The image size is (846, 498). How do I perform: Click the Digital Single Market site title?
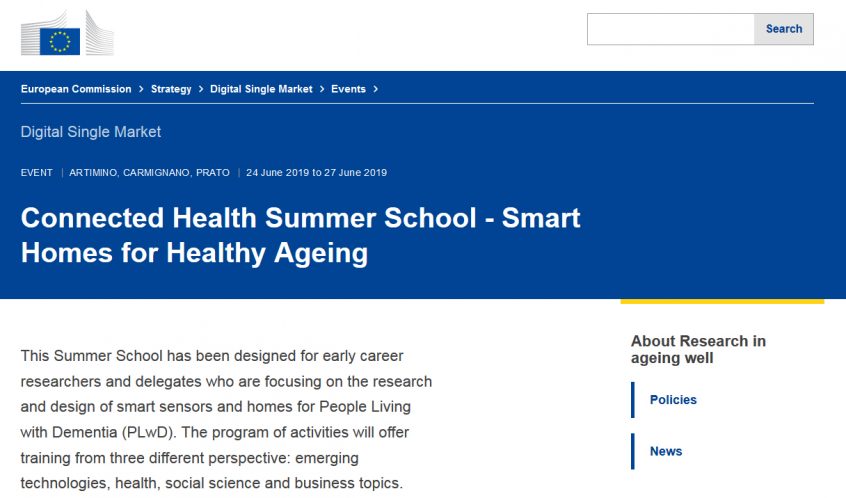click(x=91, y=132)
